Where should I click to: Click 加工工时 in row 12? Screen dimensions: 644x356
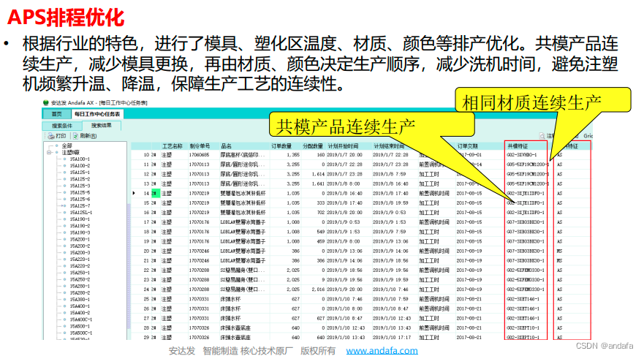tap(429, 174)
